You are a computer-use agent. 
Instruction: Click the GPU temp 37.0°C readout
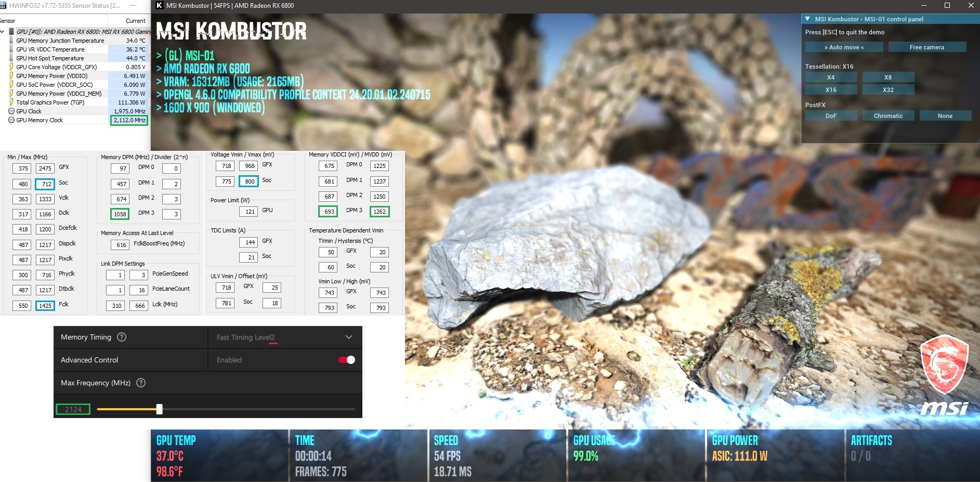click(x=169, y=457)
